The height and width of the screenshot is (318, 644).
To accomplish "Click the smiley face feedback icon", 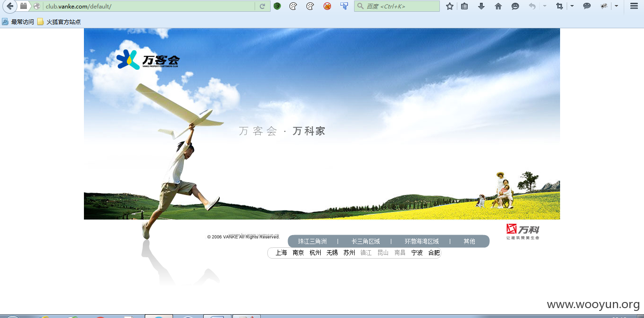I will coord(515,6).
